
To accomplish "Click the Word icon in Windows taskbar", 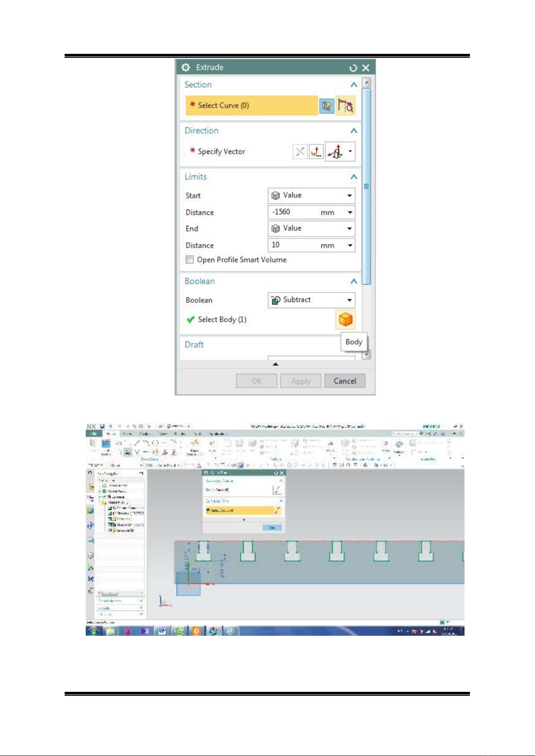I will 161,631.
